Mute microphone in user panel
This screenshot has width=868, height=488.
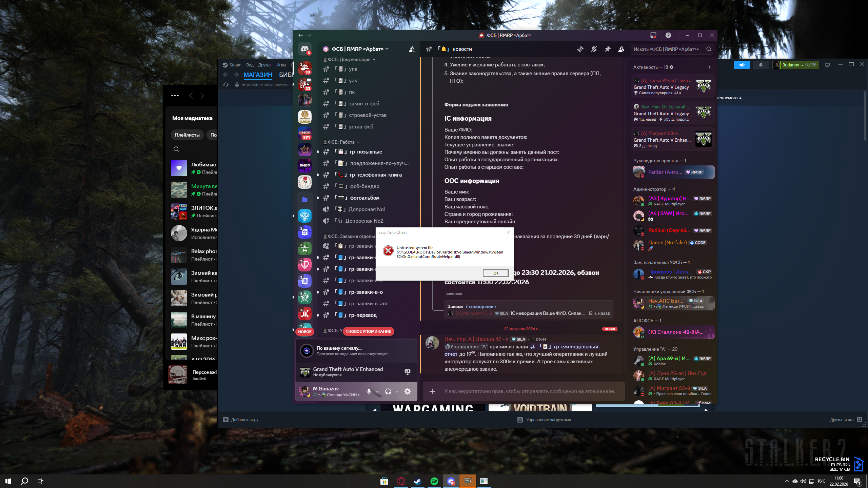(x=369, y=391)
